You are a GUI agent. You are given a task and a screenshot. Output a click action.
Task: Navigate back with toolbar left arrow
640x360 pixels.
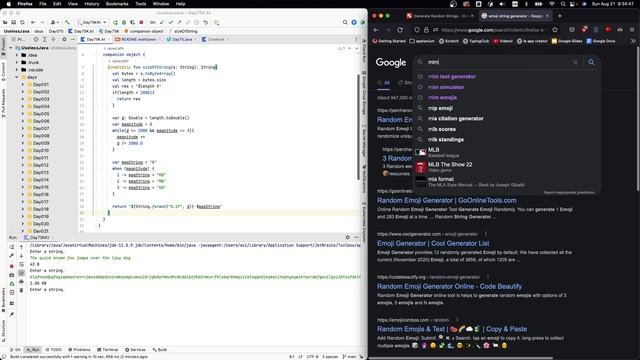point(33,22)
